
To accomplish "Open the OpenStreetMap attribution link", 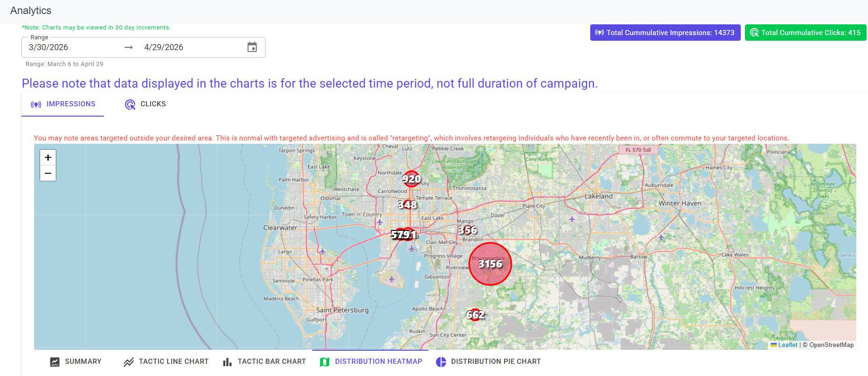I will 832,345.
